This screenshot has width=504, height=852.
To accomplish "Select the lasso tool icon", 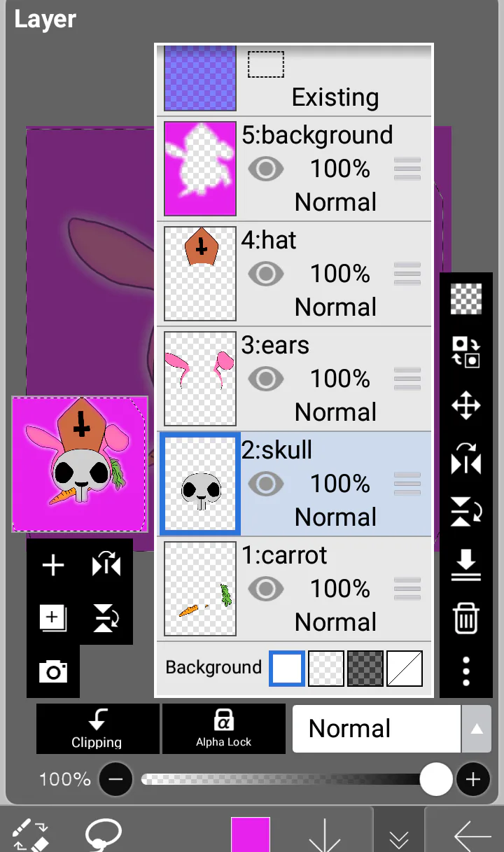I will (104, 834).
